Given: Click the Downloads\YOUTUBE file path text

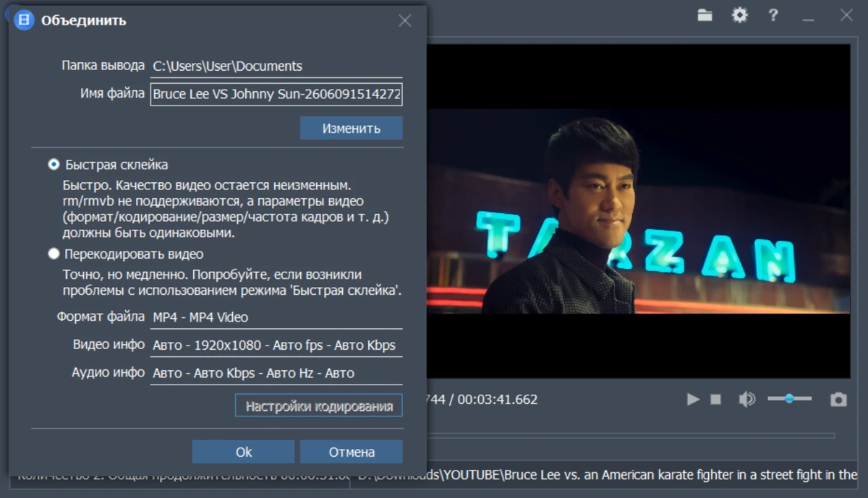Looking at the screenshot, I should click(608, 475).
